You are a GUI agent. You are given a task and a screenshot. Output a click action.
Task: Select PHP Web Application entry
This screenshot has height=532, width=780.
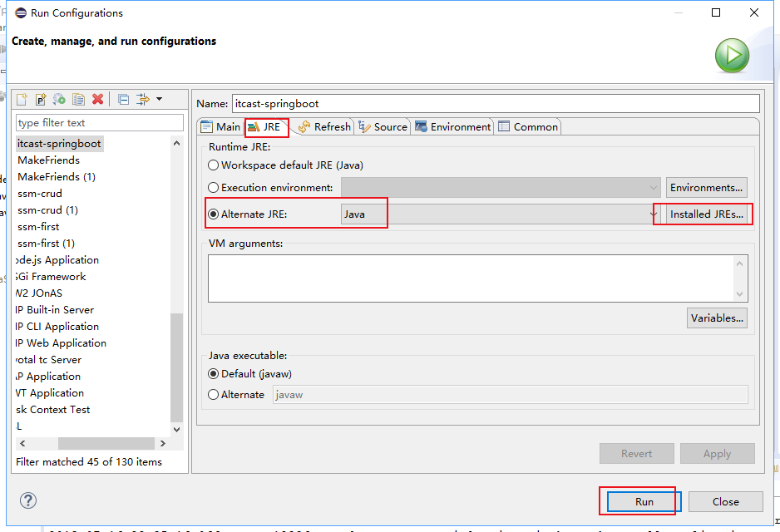click(x=61, y=343)
